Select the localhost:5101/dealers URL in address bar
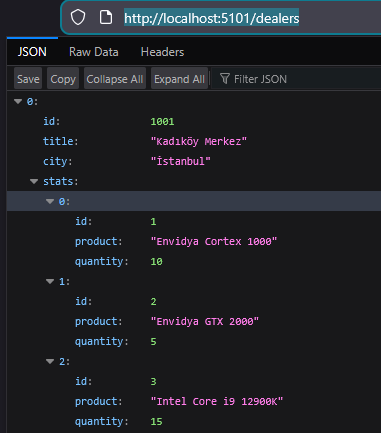The width and height of the screenshot is (381, 433). coord(212,18)
